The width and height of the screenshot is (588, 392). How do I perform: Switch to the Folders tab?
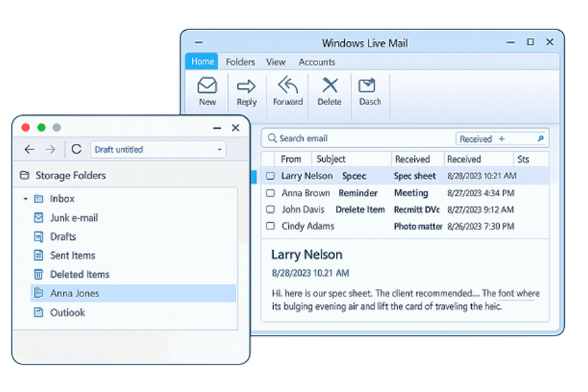[x=240, y=62]
